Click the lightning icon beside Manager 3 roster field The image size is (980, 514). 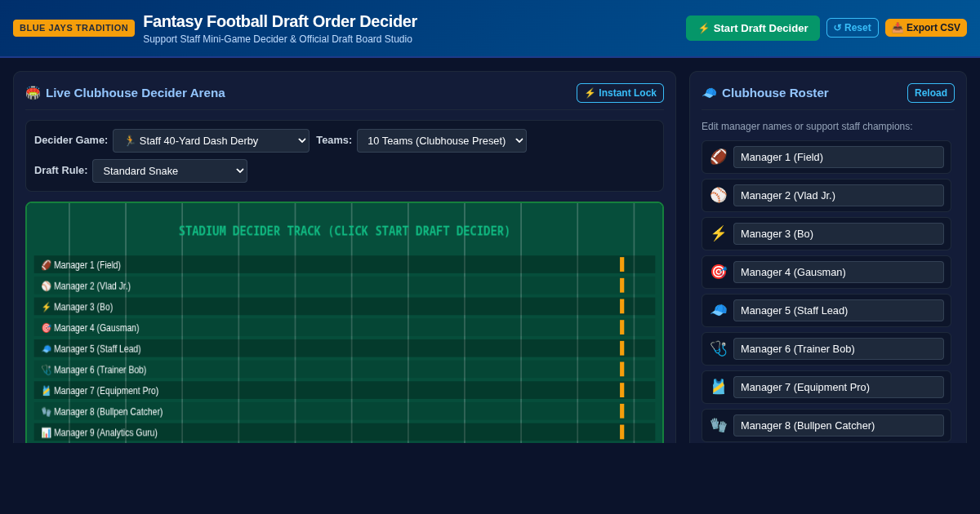point(719,233)
